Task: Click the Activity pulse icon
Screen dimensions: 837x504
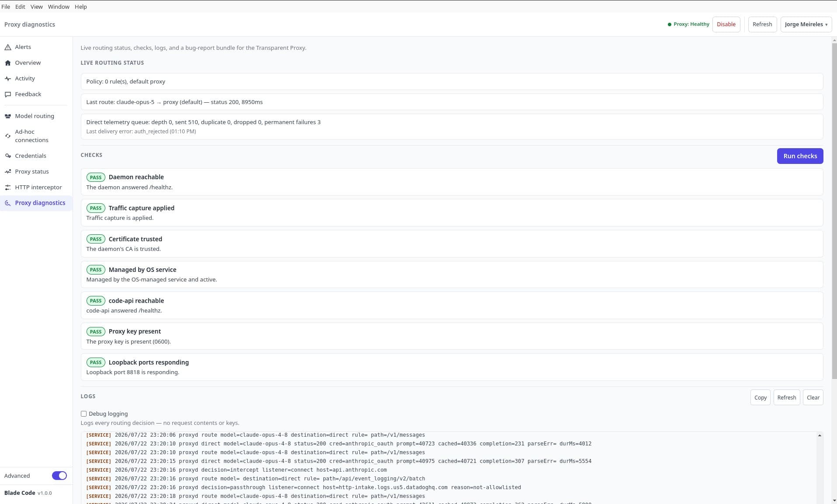Action: (x=8, y=79)
